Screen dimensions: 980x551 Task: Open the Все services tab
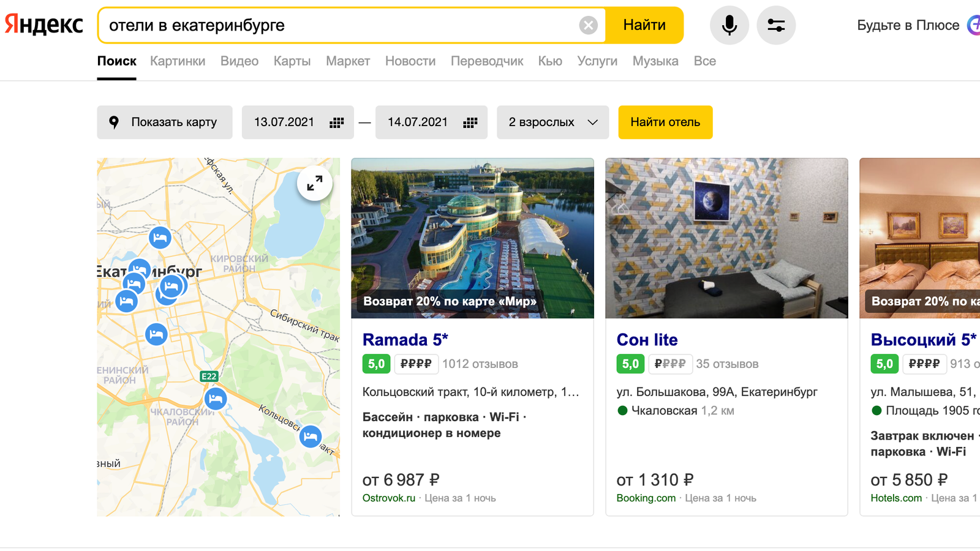tap(705, 61)
